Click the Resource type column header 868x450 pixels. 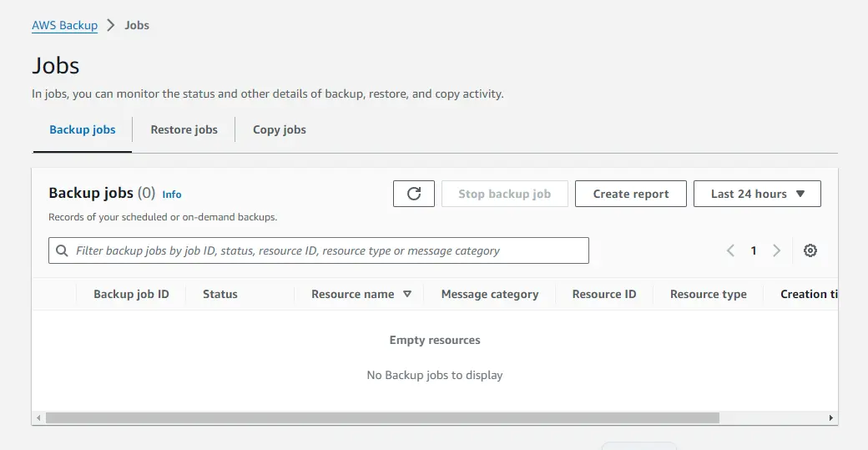708,294
